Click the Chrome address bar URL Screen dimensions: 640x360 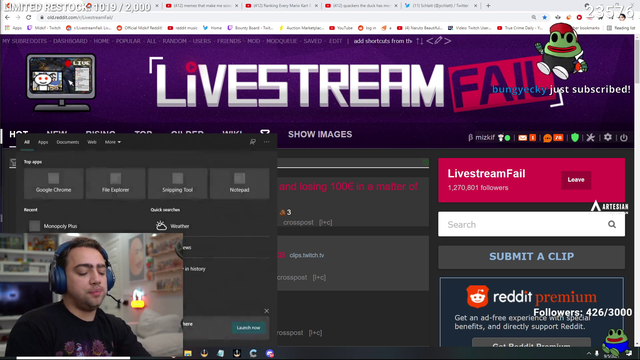pos(80,18)
